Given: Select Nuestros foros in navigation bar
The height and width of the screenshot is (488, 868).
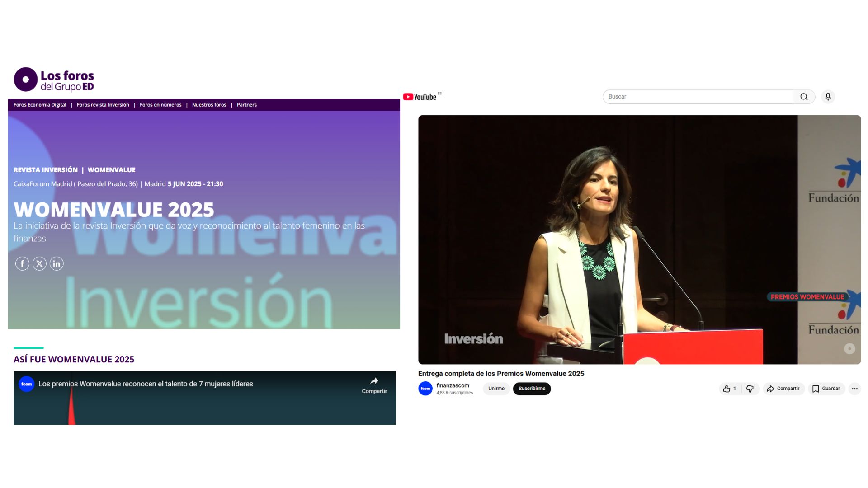Looking at the screenshot, I should pyautogui.click(x=209, y=105).
